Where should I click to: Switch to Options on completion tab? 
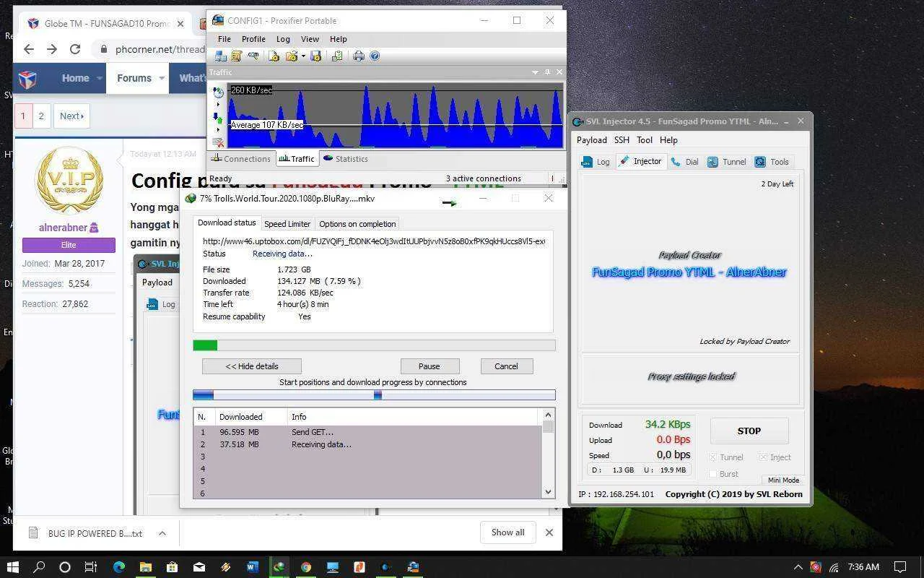(x=357, y=224)
